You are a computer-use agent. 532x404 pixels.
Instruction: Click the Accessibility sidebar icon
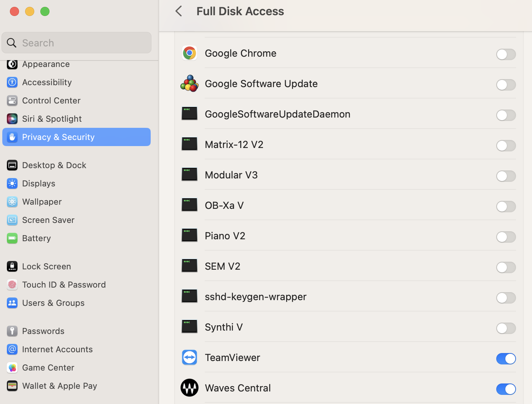coord(12,82)
